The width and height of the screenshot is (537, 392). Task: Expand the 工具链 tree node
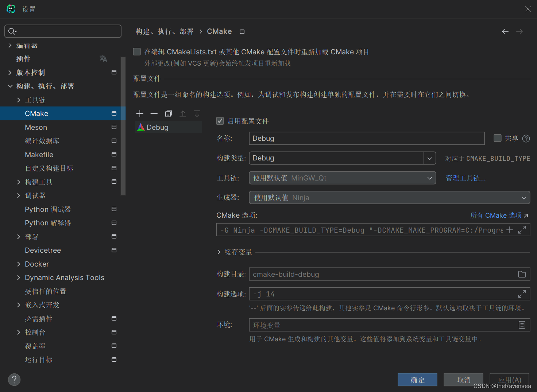coord(19,100)
